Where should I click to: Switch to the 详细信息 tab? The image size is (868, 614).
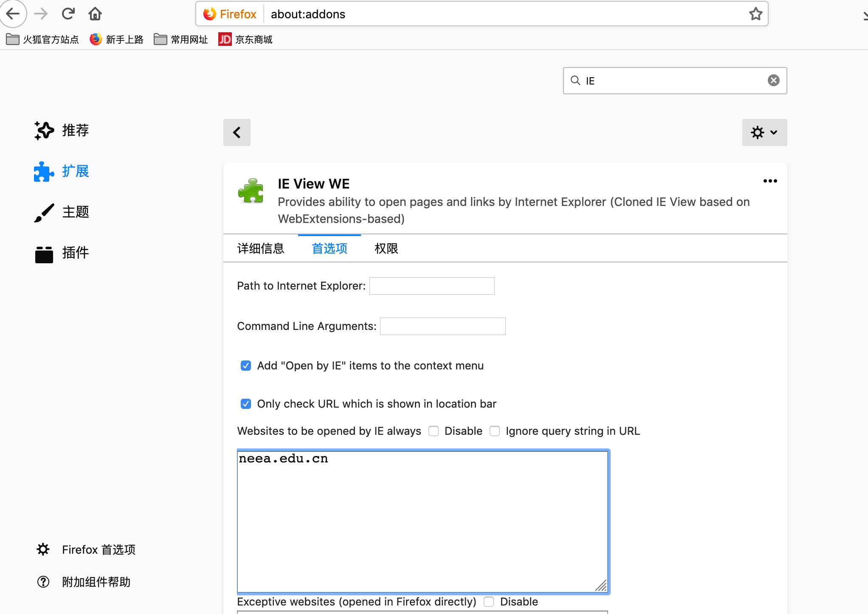click(261, 248)
